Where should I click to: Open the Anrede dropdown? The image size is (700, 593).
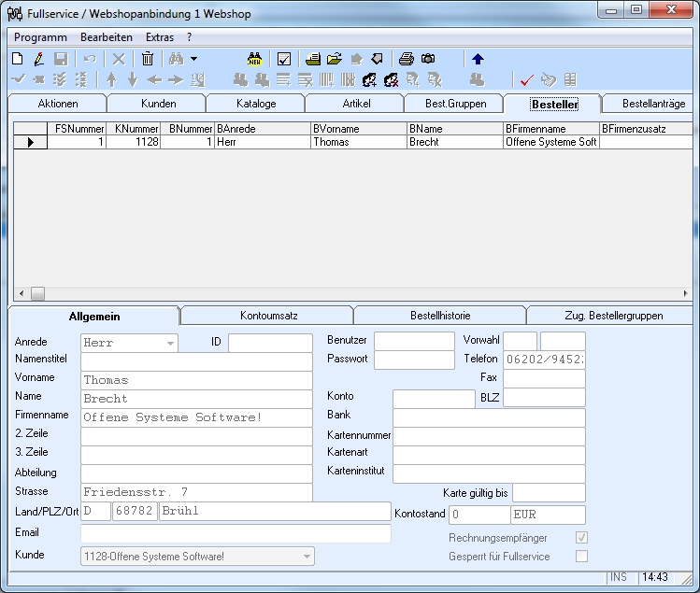point(170,344)
